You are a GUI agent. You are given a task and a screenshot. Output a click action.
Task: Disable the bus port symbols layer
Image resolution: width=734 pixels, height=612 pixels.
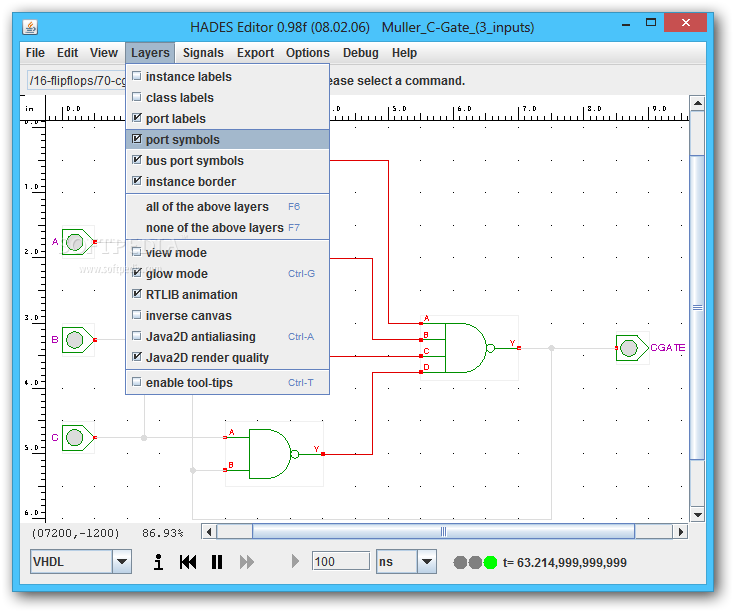point(228,161)
